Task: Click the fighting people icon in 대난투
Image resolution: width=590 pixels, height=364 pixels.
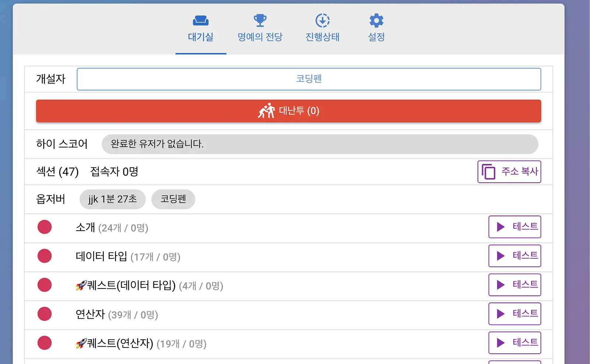Action: pyautogui.click(x=267, y=111)
